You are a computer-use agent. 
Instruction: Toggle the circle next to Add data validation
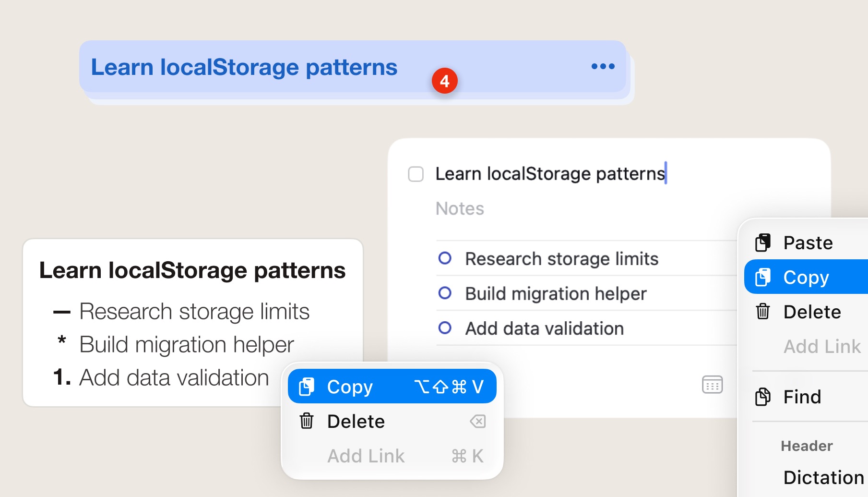click(445, 328)
